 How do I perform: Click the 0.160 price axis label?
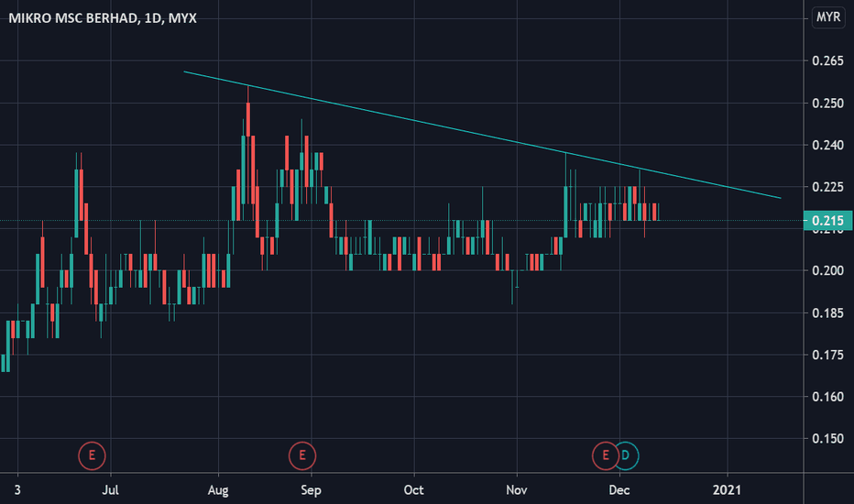click(x=827, y=397)
